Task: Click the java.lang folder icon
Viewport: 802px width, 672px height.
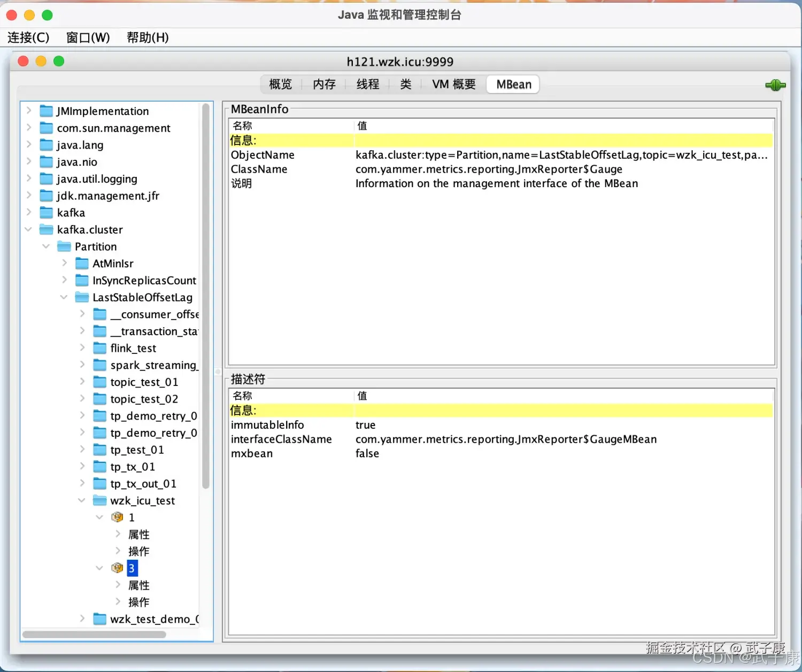Action: [x=47, y=145]
